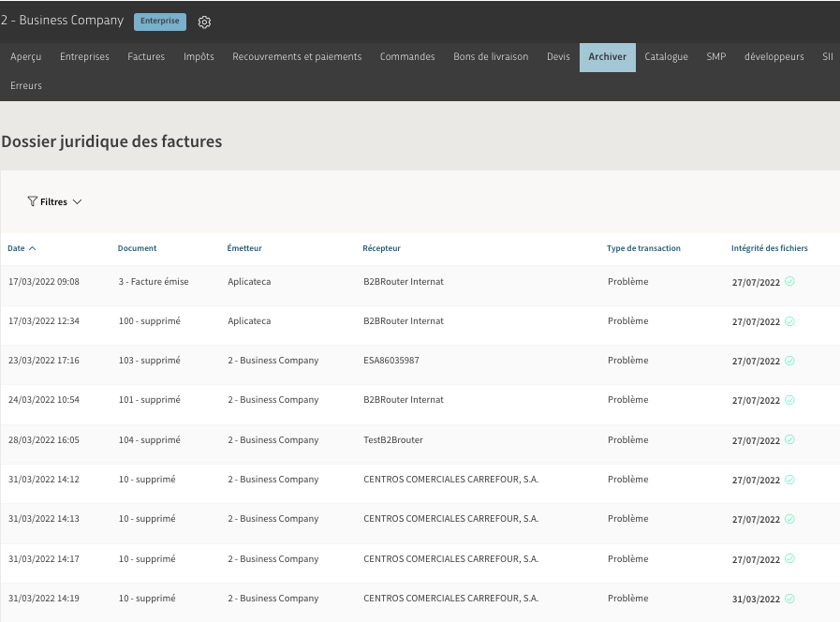Click integrity checkmark for 23/03/2022 17:16 row

[x=789, y=360]
